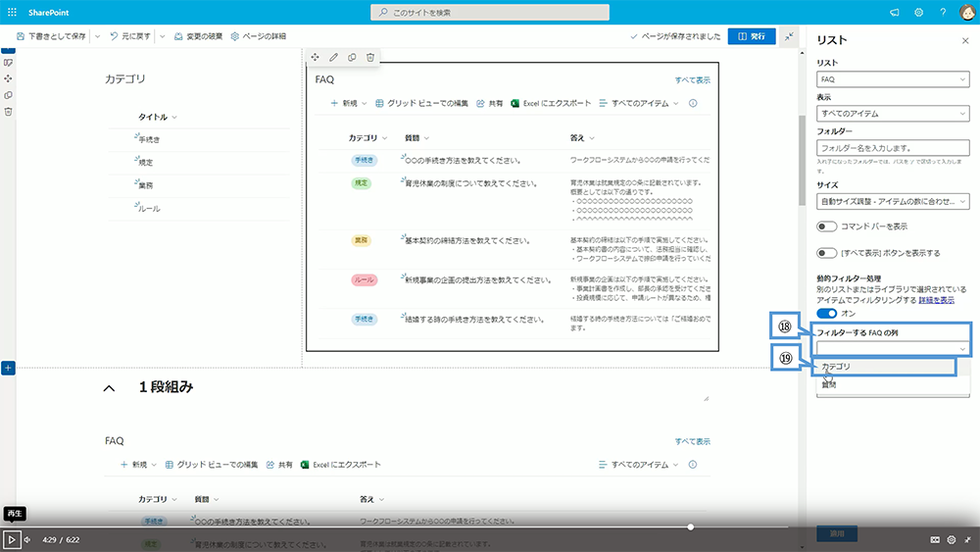Image resolution: width=980 pixels, height=552 pixels.
Task: Click 共有 in upper FAQ toolbar
Action: pyautogui.click(x=489, y=103)
